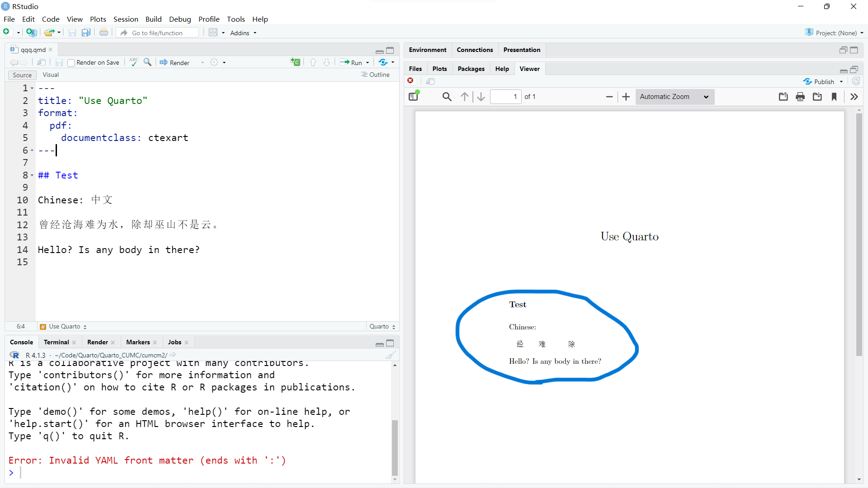Open the Run options dropdown

(x=367, y=62)
